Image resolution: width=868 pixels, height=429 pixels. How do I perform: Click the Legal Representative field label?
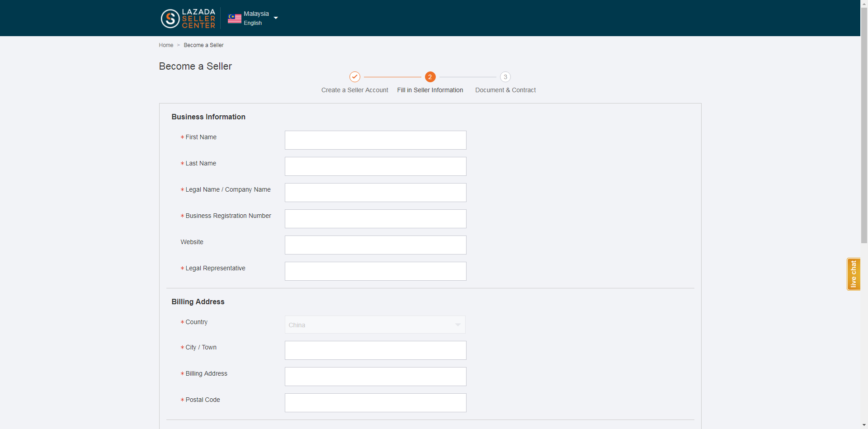pos(215,268)
